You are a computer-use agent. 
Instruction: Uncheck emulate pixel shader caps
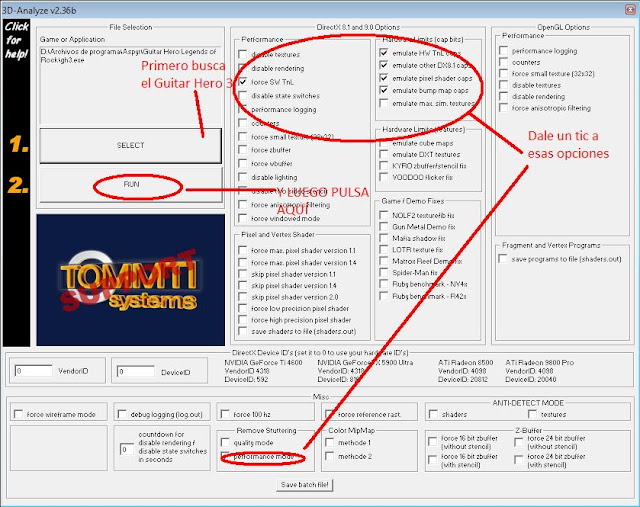pos(384,78)
